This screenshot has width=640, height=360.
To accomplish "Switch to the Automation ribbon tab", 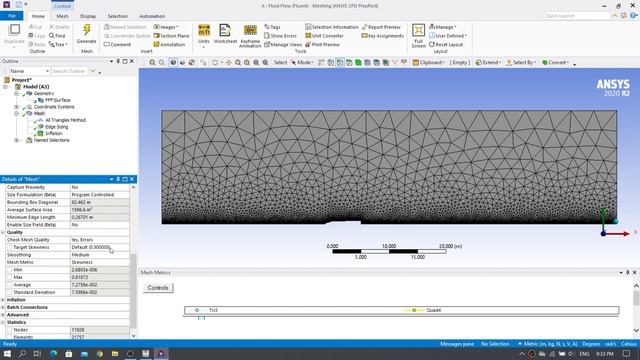I will pyautogui.click(x=152, y=16).
